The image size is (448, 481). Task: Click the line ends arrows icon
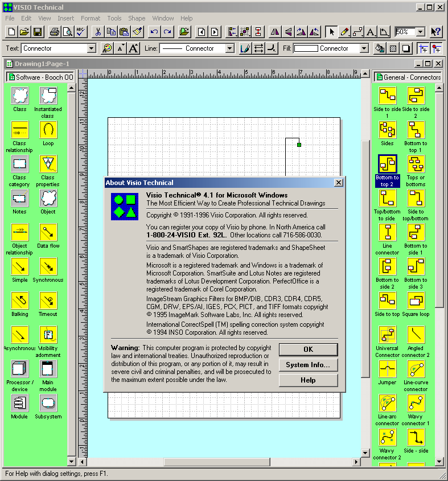coord(258,48)
